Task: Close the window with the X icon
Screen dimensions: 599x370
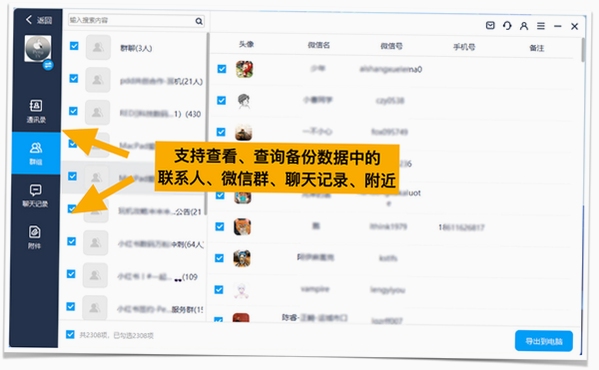Action: click(x=574, y=26)
